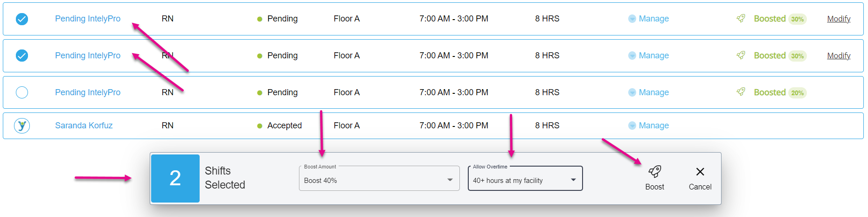Click the Boost Amount dropdown arrow
The width and height of the screenshot is (868, 217).
tap(450, 180)
